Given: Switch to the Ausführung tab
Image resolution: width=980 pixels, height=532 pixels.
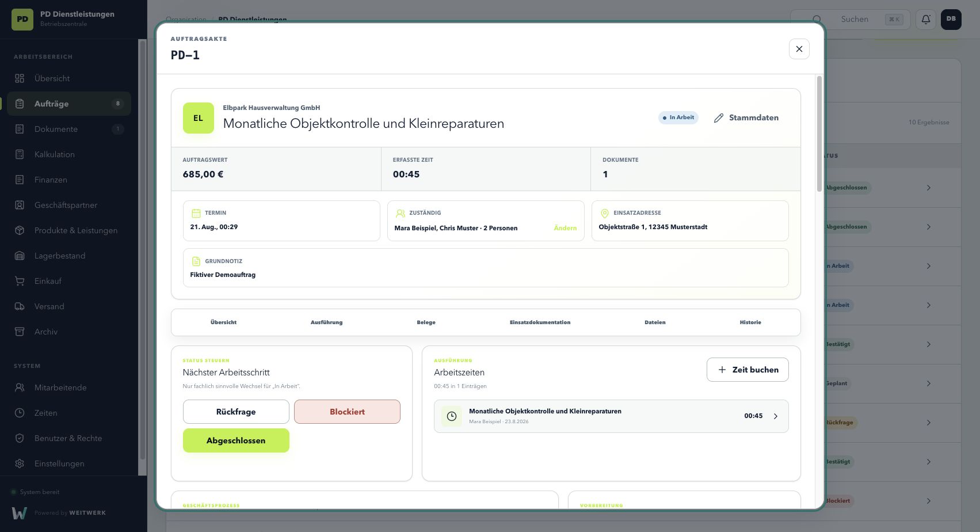Looking at the screenshot, I should point(326,322).
